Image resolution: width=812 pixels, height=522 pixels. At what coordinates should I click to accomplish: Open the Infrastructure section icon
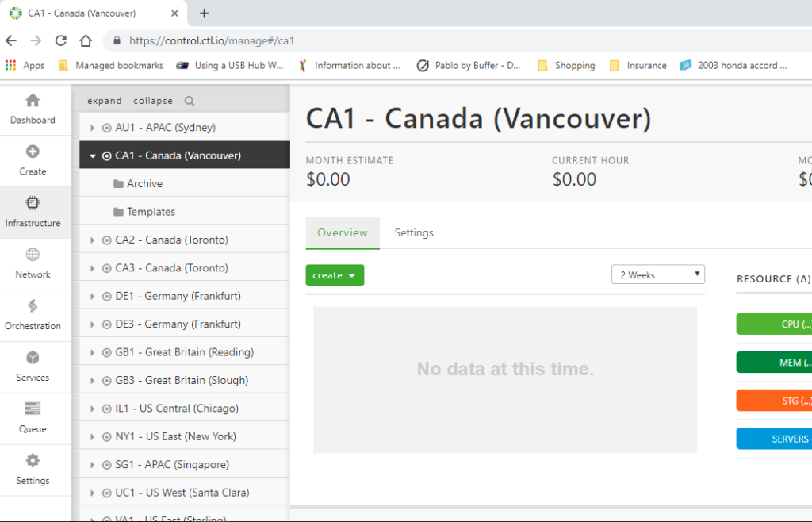click(x=33, y=203)
